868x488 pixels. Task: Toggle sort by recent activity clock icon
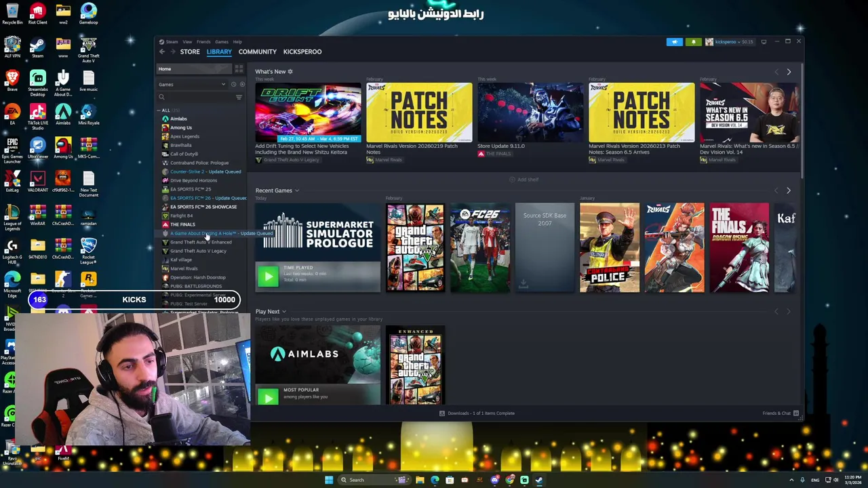pos(233,85)
